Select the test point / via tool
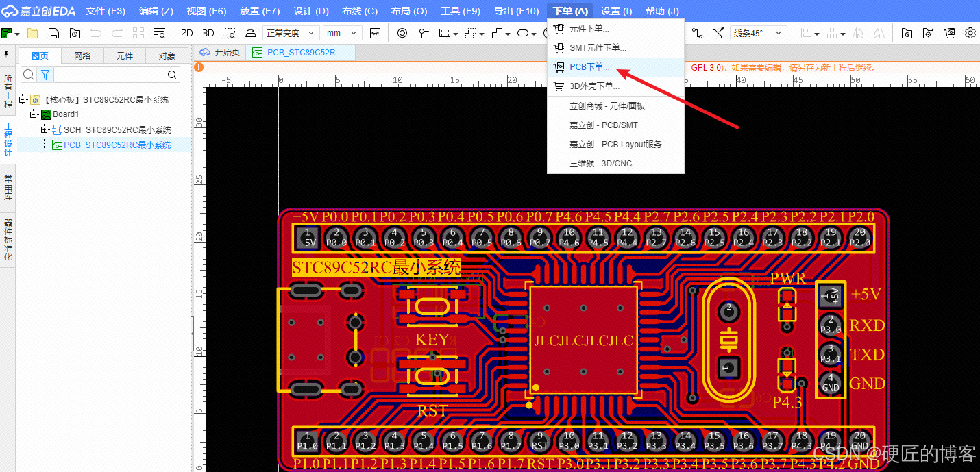980x472 pixels. coord(424,33)
